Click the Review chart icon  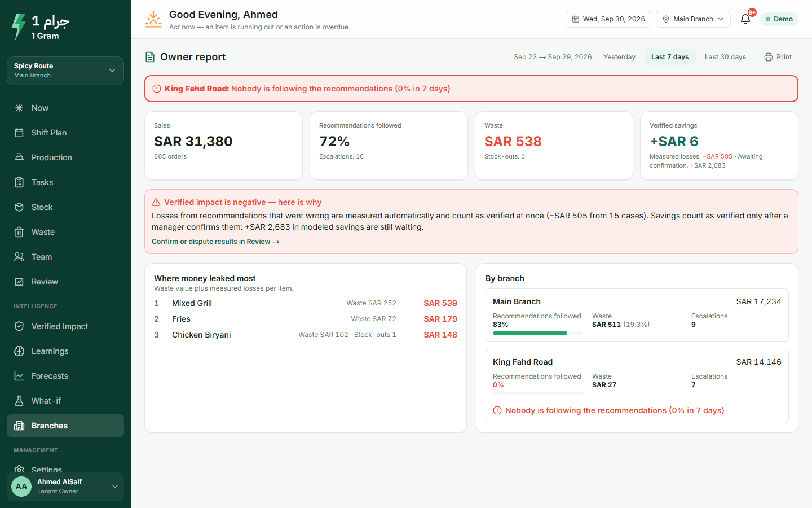[19, 282]
